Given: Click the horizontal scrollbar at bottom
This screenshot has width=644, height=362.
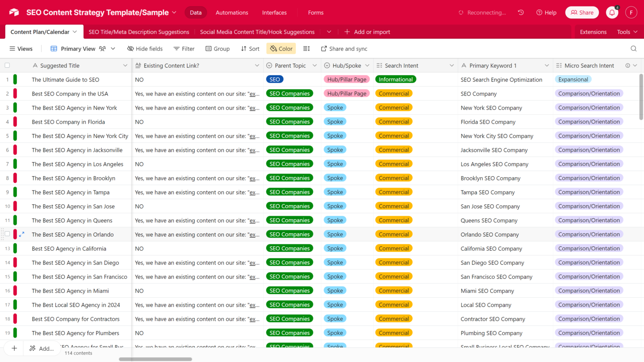Looking at the screenshot, I should [155, 359].
